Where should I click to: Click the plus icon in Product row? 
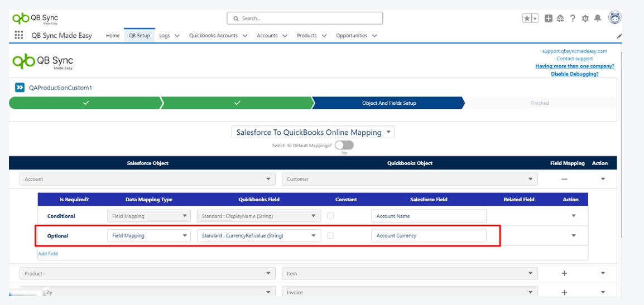pos(564,273)
